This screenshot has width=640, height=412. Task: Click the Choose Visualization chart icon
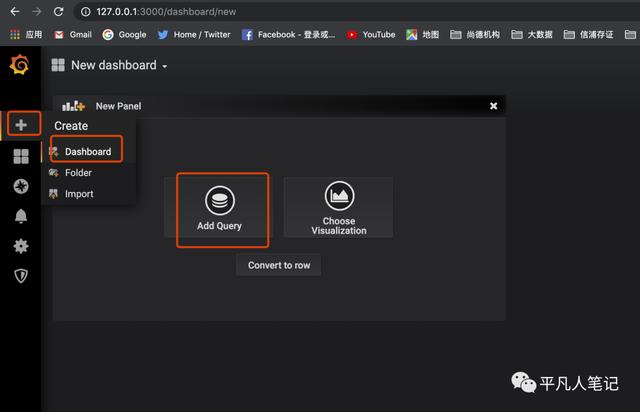tap(339, 196)
